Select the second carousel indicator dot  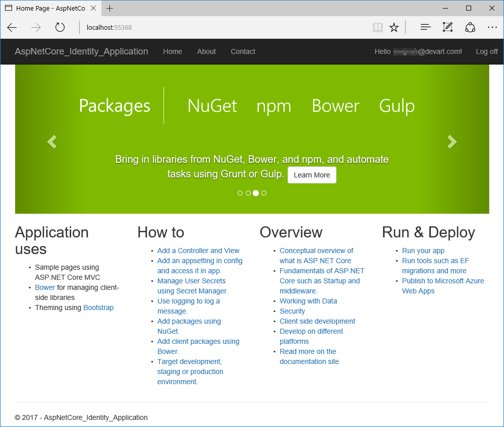coord(248,193)
